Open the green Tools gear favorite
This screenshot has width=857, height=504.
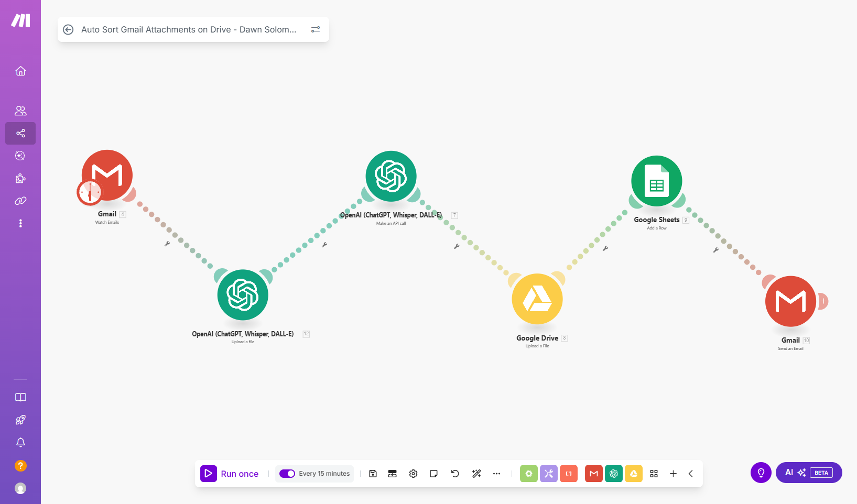[x=529, y=474]
